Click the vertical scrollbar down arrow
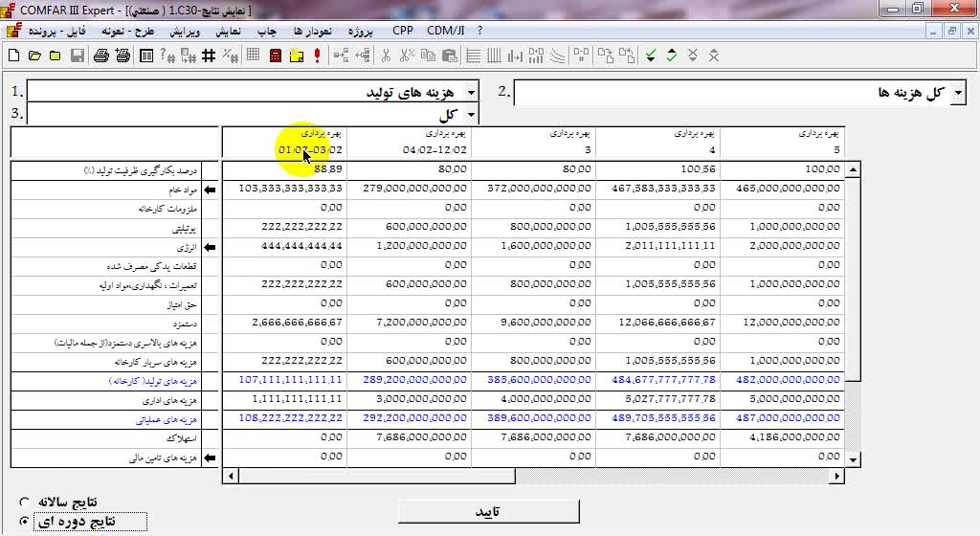 pos(853,458)
